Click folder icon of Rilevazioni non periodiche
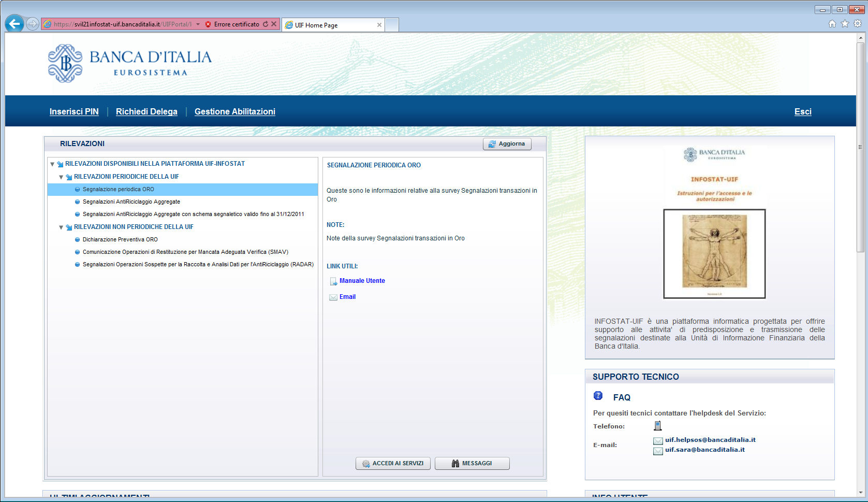 click(69, 227)
